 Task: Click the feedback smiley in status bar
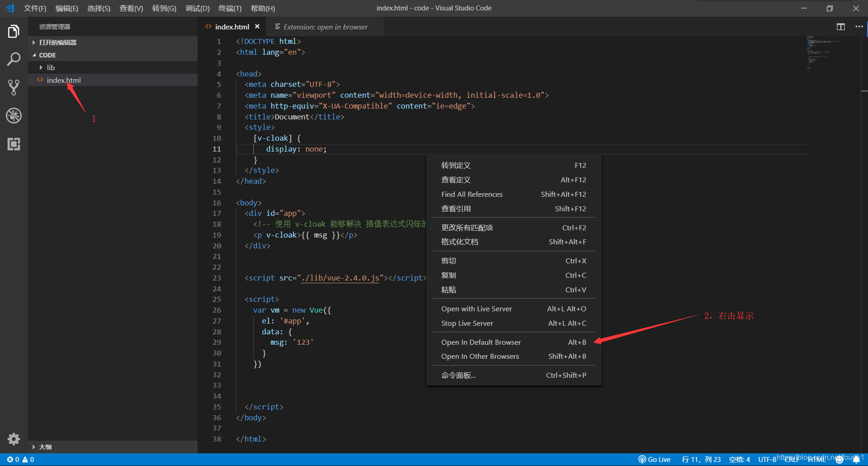(840, 459)
